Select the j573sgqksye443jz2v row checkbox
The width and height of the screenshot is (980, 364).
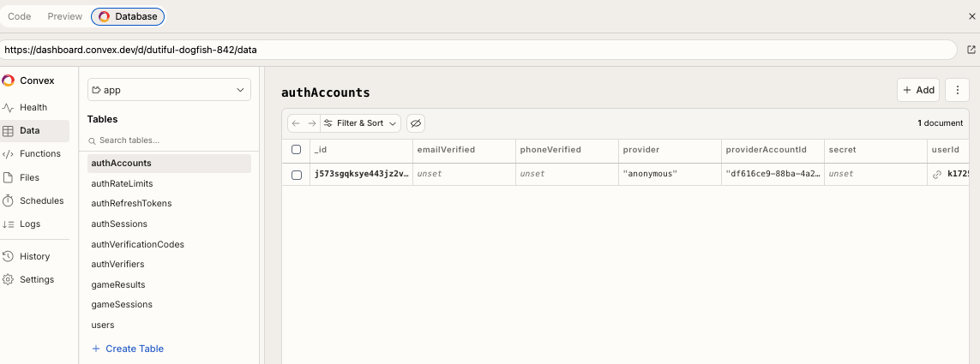[297, 175]
